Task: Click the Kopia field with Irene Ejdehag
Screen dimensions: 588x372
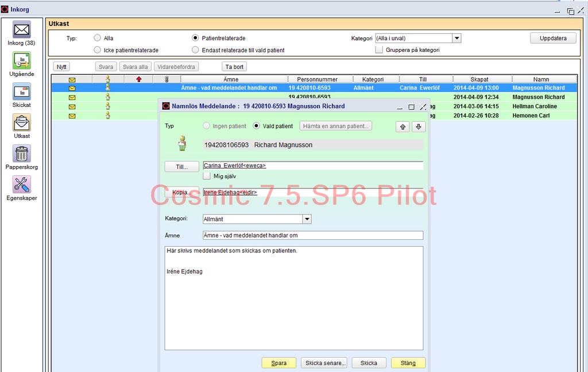Action: [x=313, y=192]
